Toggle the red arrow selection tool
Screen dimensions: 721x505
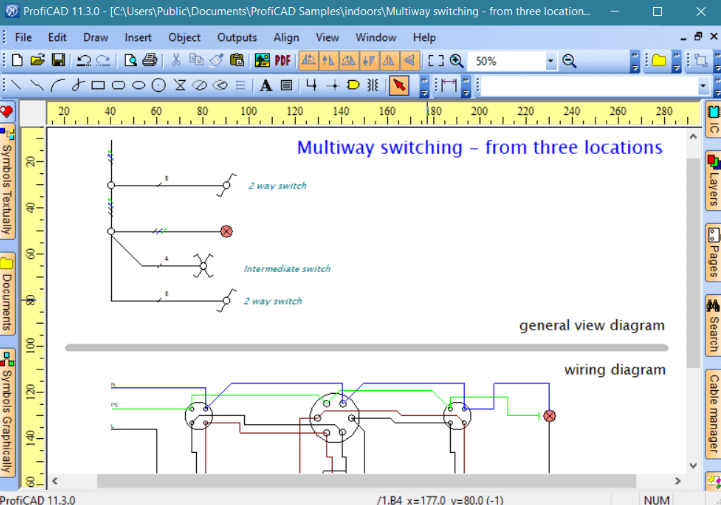coord(399,86)
